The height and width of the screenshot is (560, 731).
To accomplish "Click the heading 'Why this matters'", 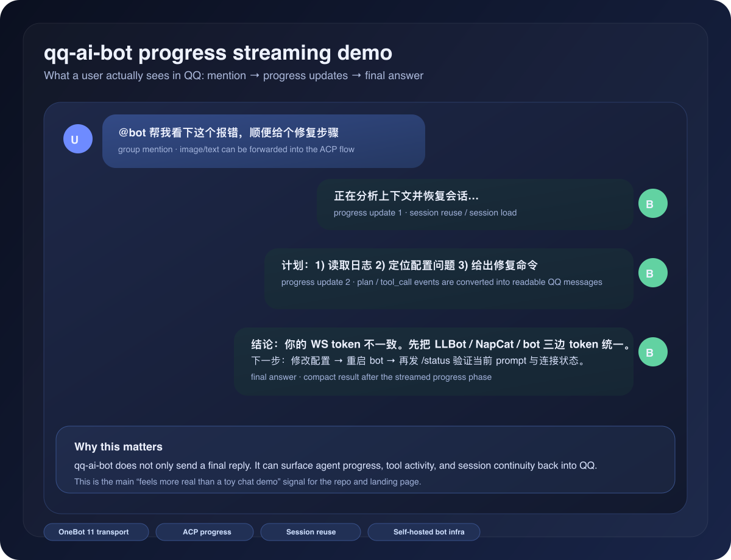I will [x=118, y=447].
